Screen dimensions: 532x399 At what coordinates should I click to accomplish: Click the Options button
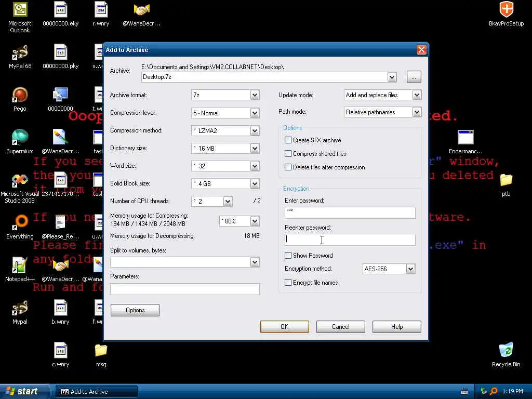tap(135, 310)
